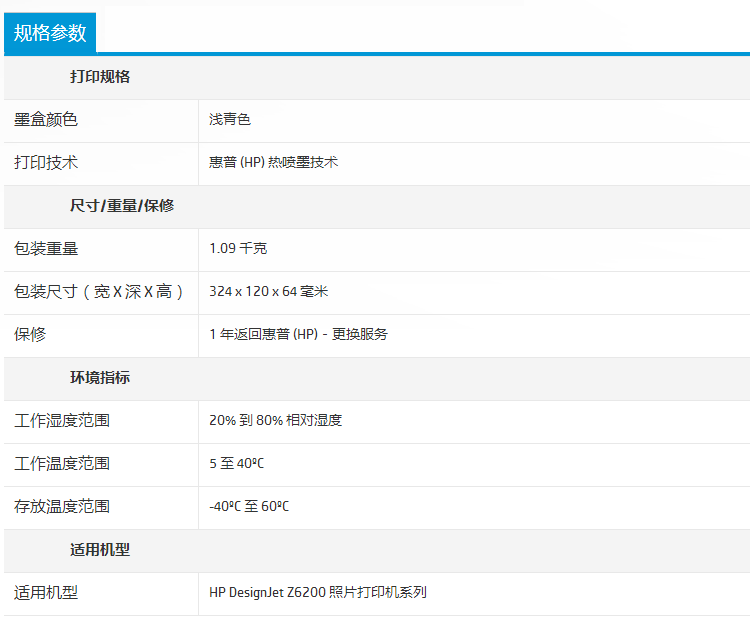
Task: Select the 324 x 120 x 64 毫米 value
Action: click(x=268, y=291)
